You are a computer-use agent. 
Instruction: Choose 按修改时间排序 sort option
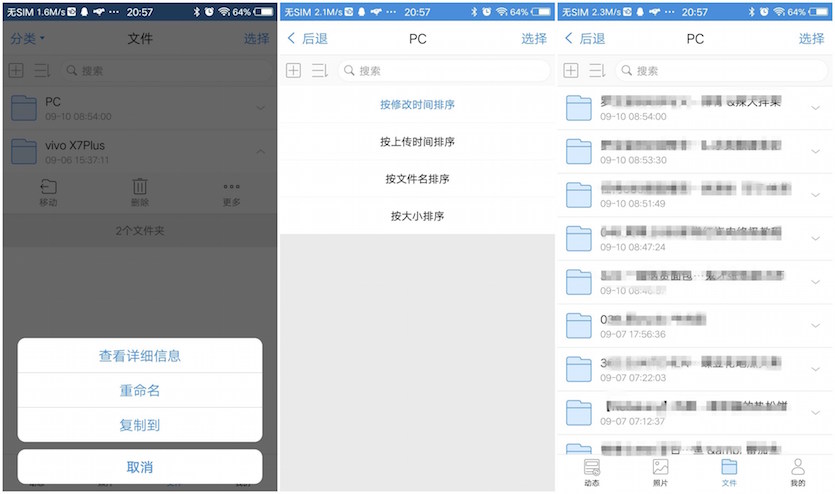(x=417, y=105)
